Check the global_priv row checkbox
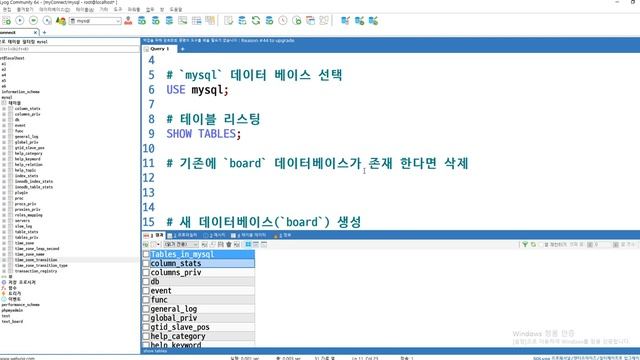The width and height of the screenshot is (640, 360). click(x=146, y=318)
